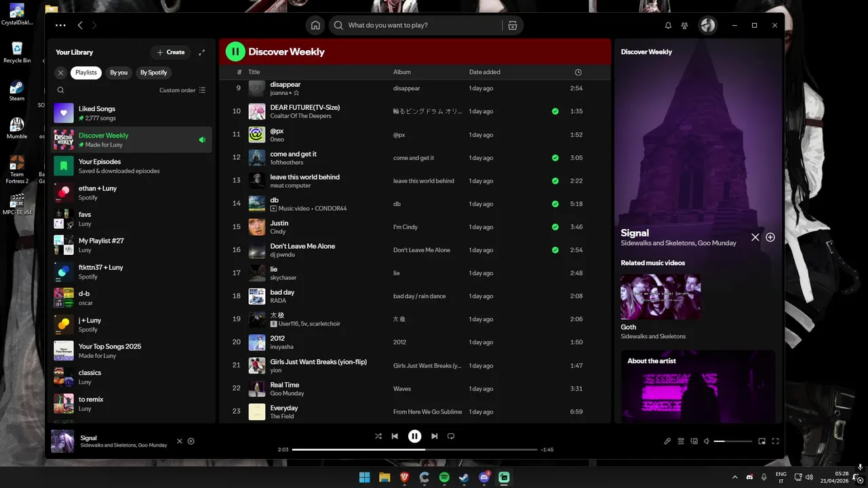Open the Windows Start menu
Viewport: 868px width, 488px height.
click(x=365, y=477)
